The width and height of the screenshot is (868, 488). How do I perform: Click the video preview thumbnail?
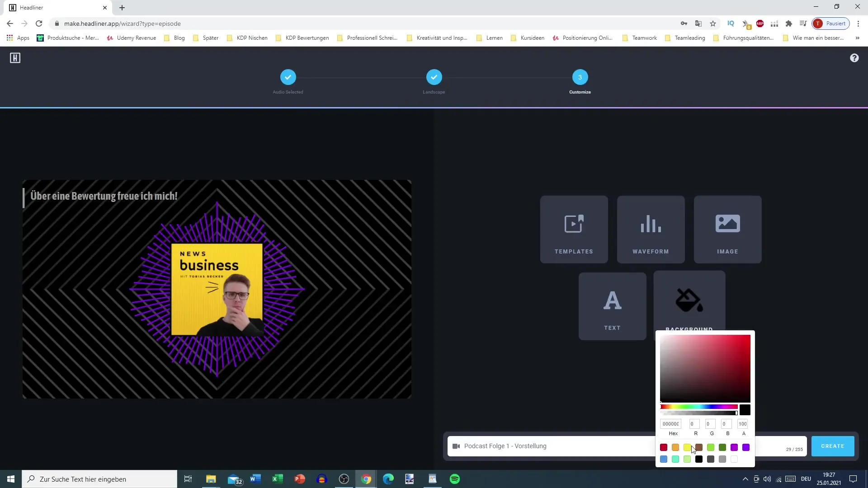coord(217,289)
